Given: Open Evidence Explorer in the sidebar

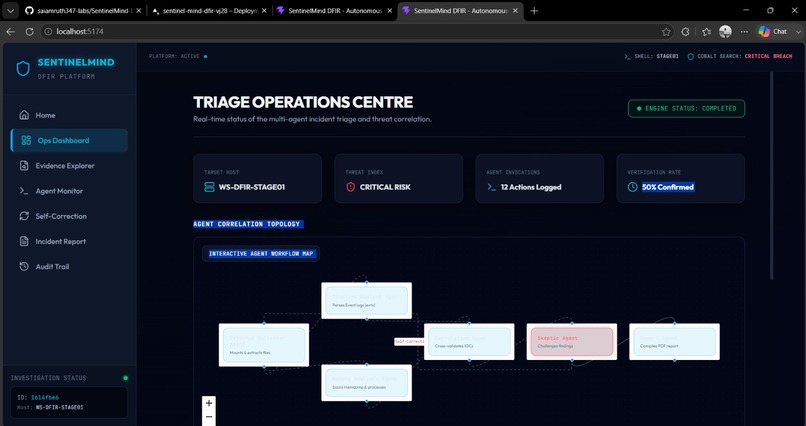Looking at the screenshot, I should click(69, 165).
